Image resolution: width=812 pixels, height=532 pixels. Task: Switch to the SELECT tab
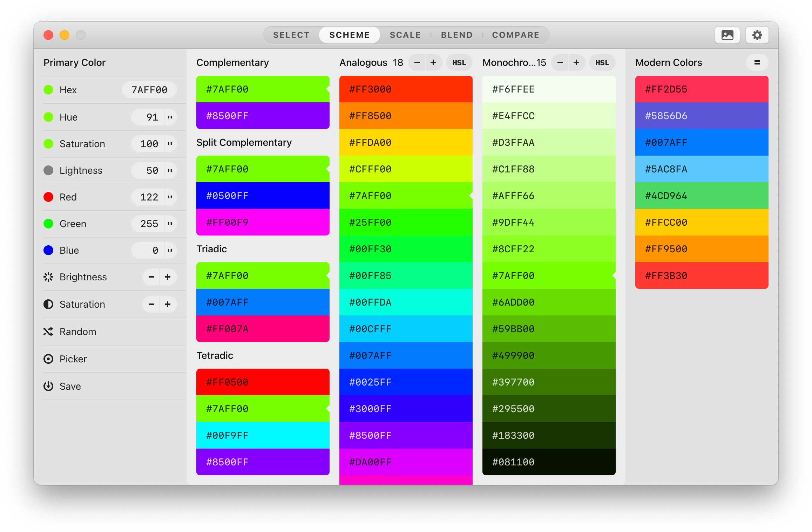click(291, 35)
